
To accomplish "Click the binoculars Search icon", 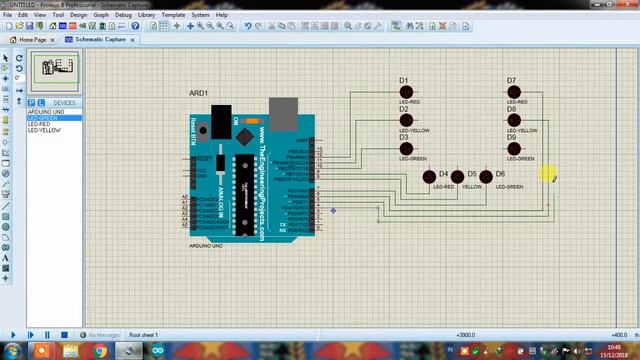I will point(409,26).
